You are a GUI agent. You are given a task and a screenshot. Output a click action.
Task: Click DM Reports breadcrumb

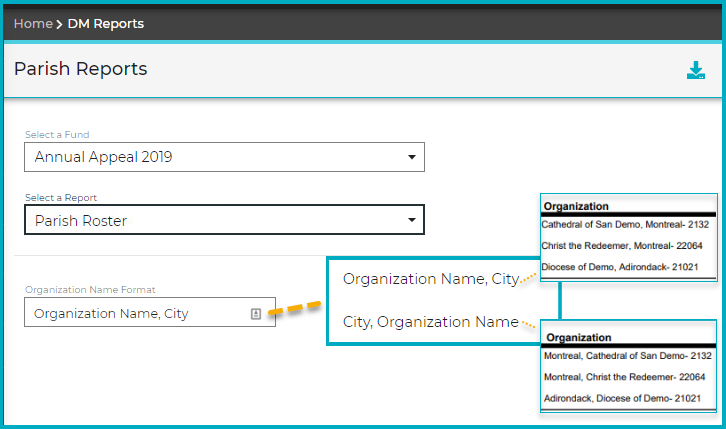pos(106,24)
